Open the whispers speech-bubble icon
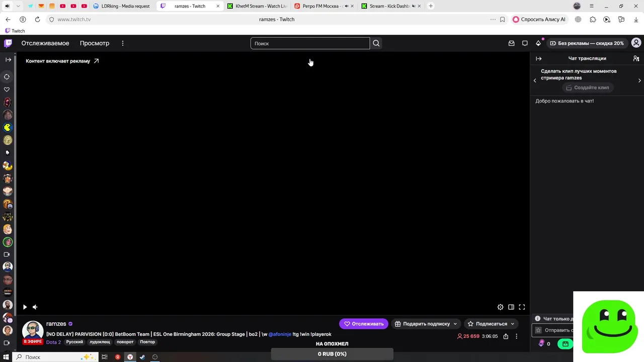The width and height of the screenshot is (644, 362). pyautogui.click(x=525, y=43)
